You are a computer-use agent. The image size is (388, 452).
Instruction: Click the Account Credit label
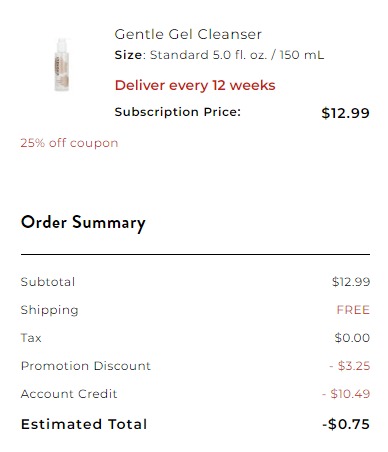(69, 394)
